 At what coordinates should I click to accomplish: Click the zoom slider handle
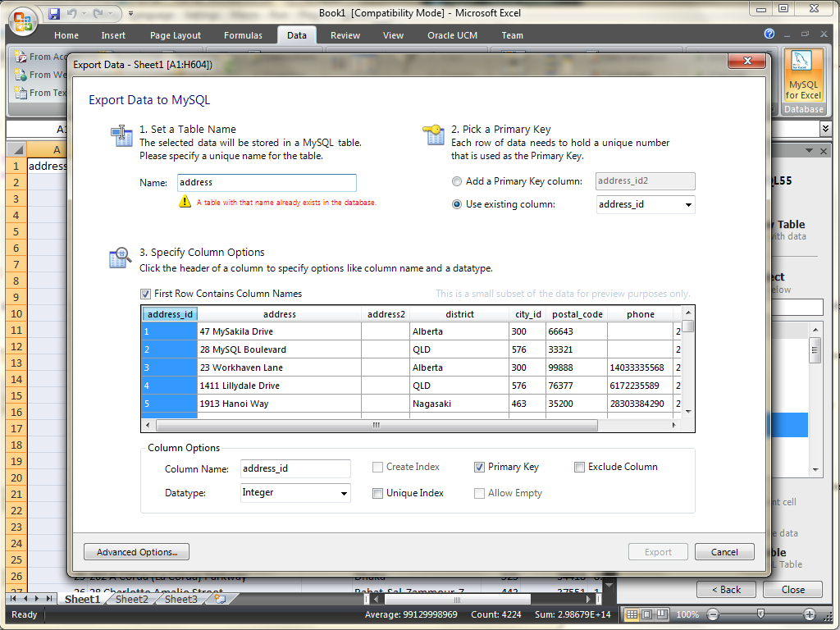[761, 614]
